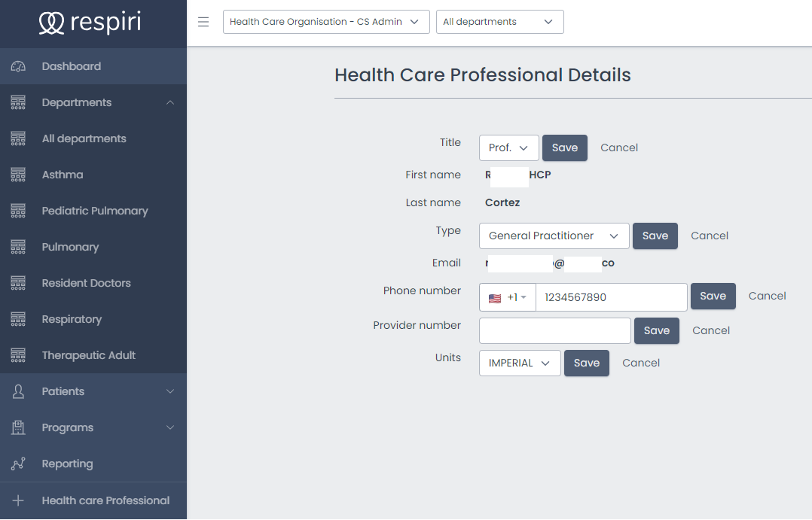Click the Asthma department icon
The width and height of the screenshot is (812, 520).
click(x=19, y=175)
